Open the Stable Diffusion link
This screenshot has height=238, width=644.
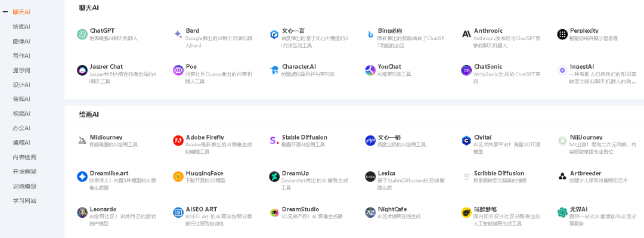click(304, 137)
